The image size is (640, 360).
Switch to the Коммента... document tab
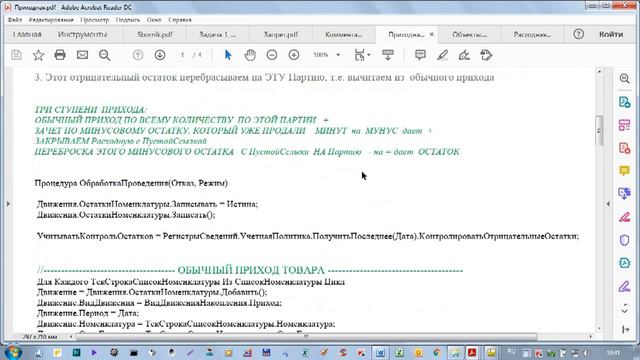[x=344, y=35]
